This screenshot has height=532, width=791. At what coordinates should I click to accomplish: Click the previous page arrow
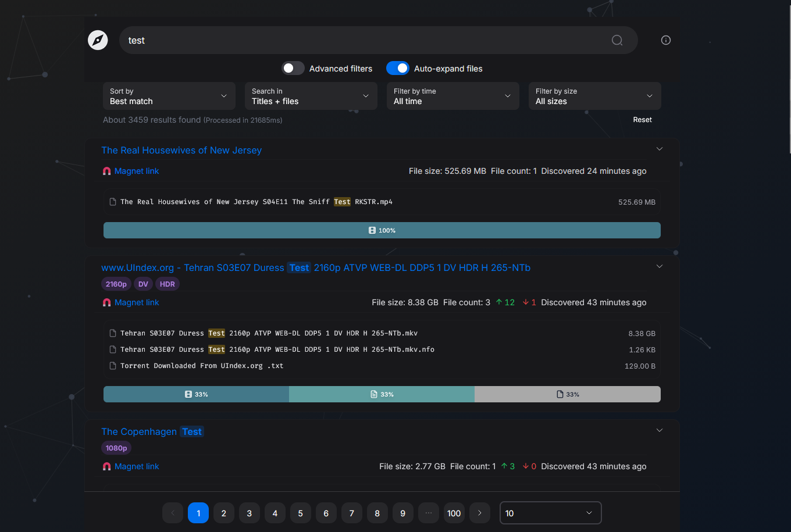173,513
